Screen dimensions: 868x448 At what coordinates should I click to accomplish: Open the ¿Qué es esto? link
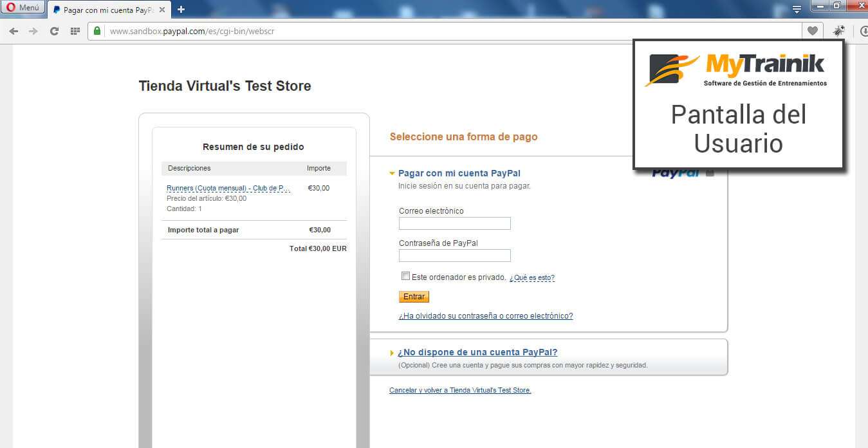click(532, 278)
